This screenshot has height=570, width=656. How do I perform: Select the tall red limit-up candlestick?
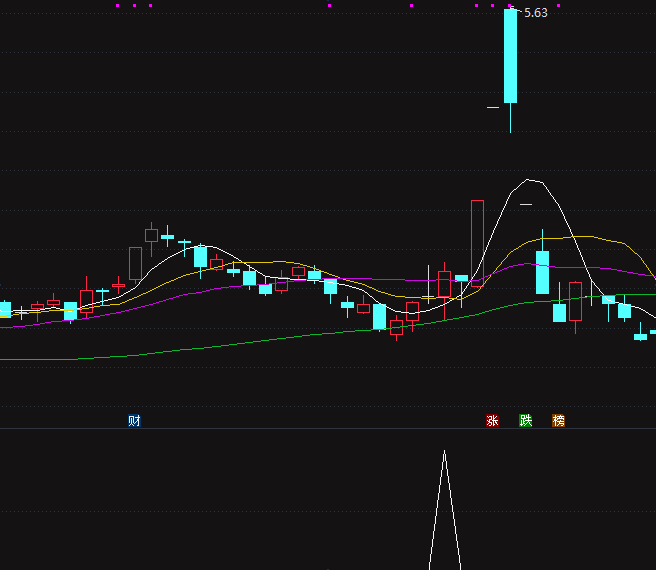coord(477,244)
